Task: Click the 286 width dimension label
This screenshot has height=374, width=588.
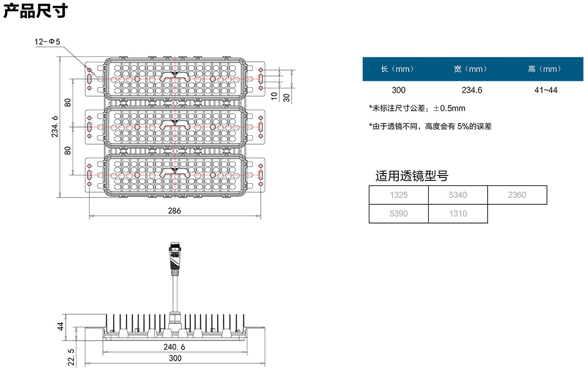Action: click(174, 211)
